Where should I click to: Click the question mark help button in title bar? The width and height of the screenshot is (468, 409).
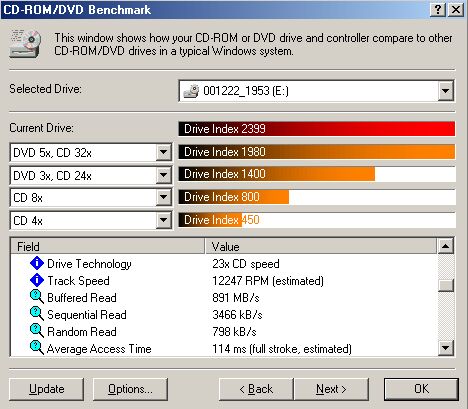click(438, 9)
